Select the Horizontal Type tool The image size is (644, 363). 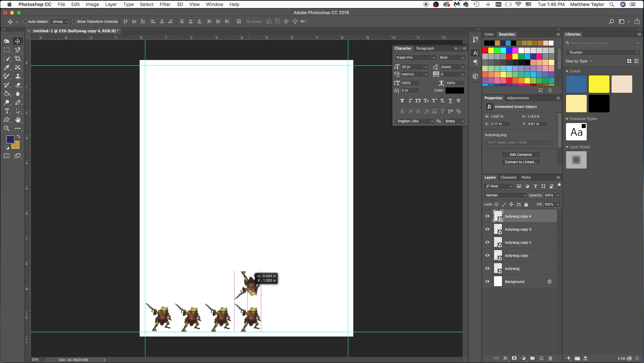[7, 111]
